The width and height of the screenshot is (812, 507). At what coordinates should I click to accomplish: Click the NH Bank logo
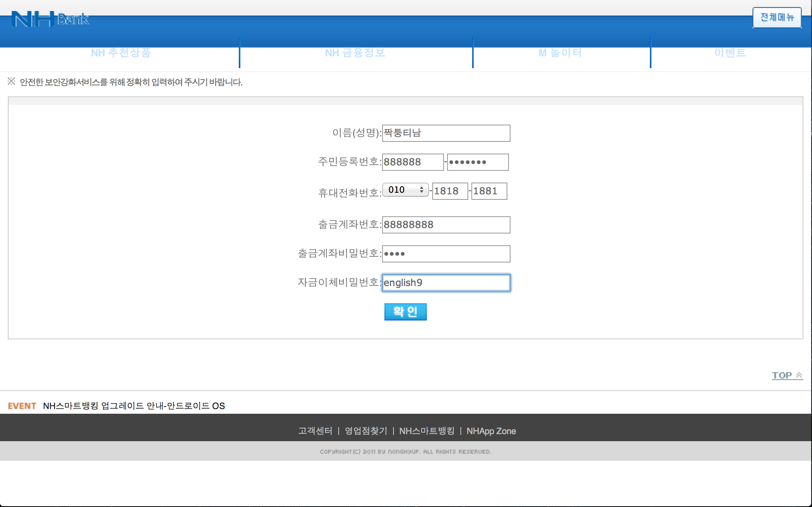(x=50, y=19)
